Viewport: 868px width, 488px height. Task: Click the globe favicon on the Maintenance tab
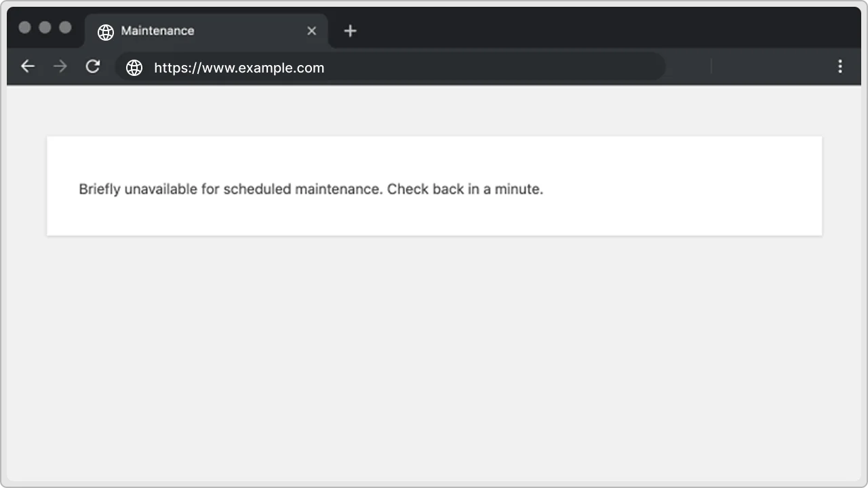click(105, 32)
